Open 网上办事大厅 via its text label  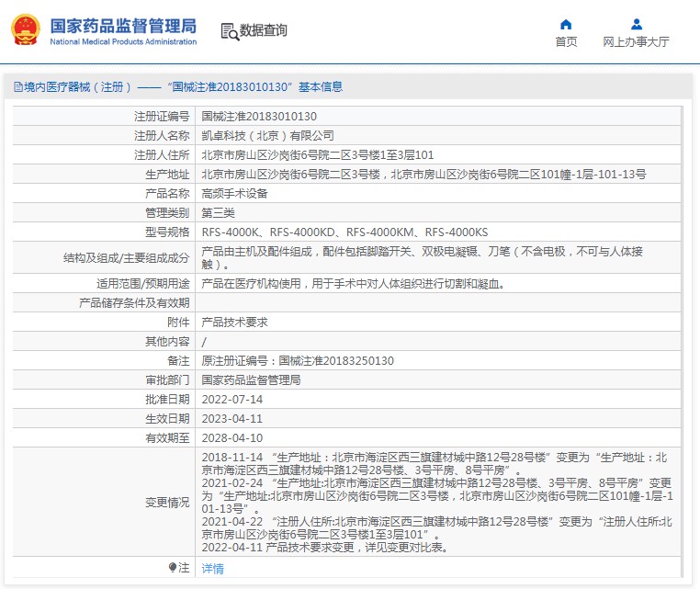pos(636,42)
